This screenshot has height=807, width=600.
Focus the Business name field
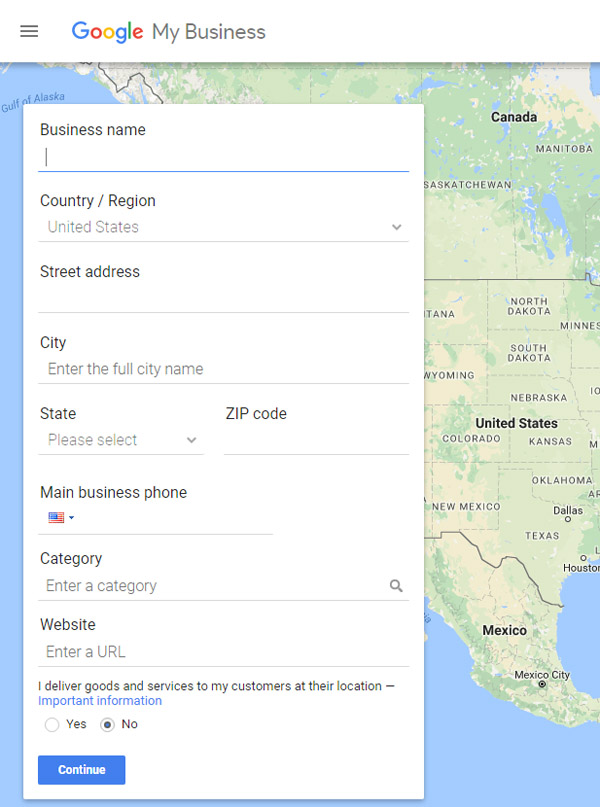point(223,157)
